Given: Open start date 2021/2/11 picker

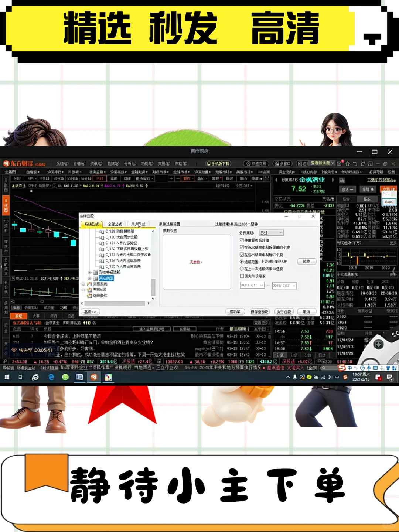Looking at the screenshot, I should tap(252, 286).
